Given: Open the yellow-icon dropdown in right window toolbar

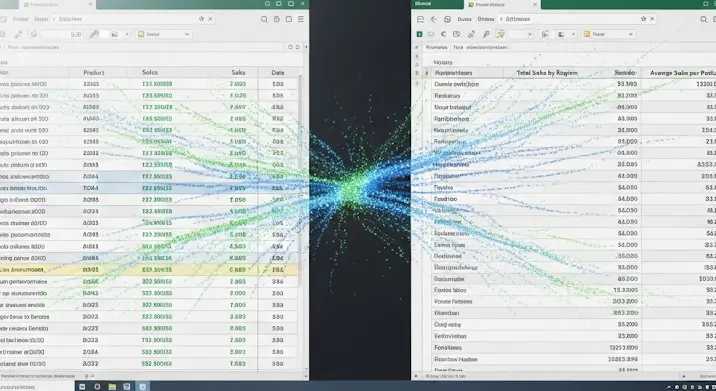Looking at the screenshot, I should (610, 34).
